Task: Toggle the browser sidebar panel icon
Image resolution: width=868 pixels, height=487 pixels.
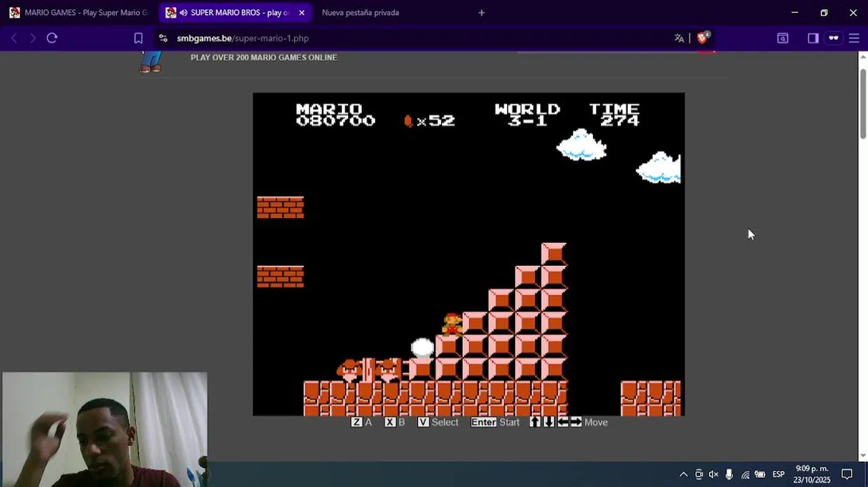Action: (x=813, y=39)
